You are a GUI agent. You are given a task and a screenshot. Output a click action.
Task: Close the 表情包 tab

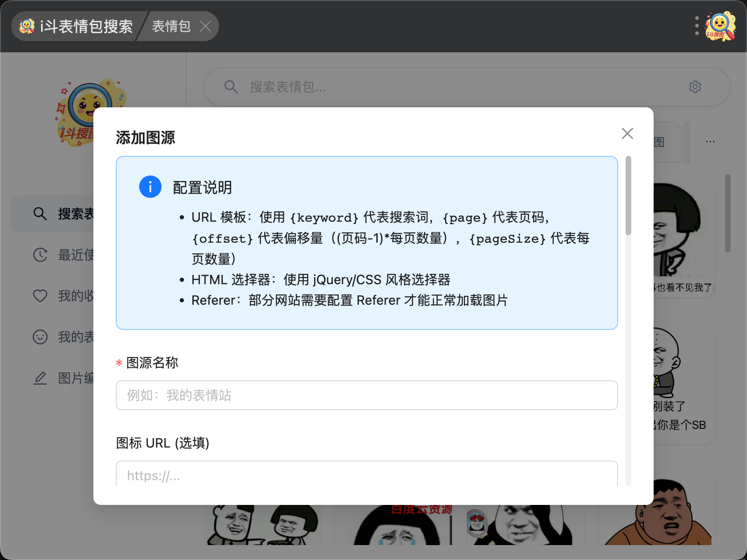click(x=205, y=26)
